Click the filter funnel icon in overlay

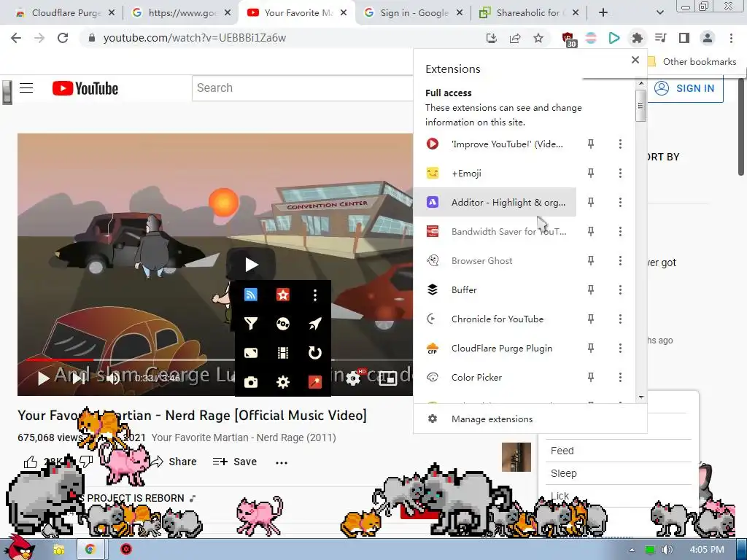click(x=251, y=324)
